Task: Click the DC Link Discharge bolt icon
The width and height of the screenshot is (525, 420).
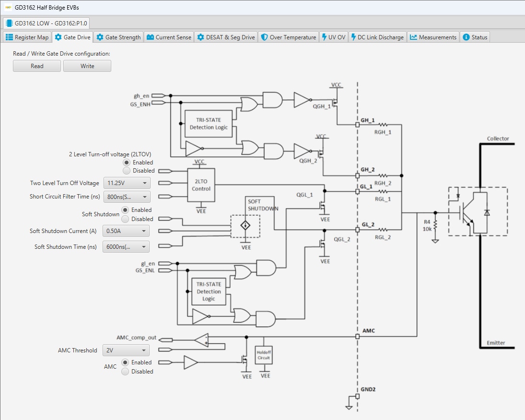Action: (x=353, y=37)
